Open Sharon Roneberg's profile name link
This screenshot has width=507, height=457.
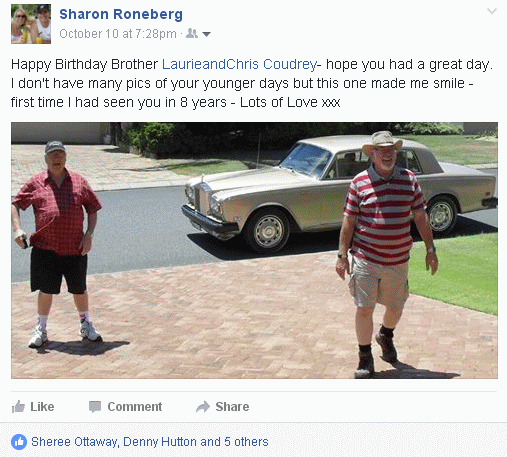coord(121,14)
